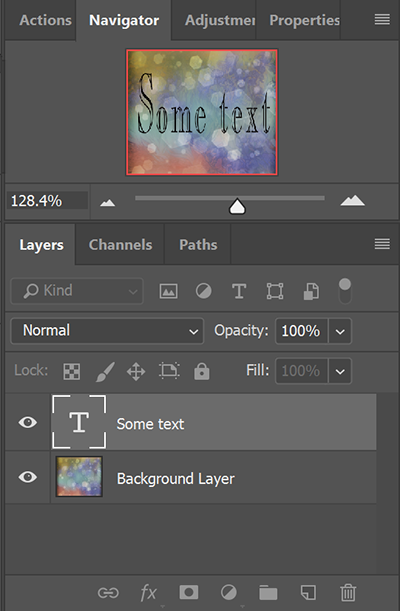Select the Some text layer name
Viewport: 400px width, 611px height.
tap(150, 424)
